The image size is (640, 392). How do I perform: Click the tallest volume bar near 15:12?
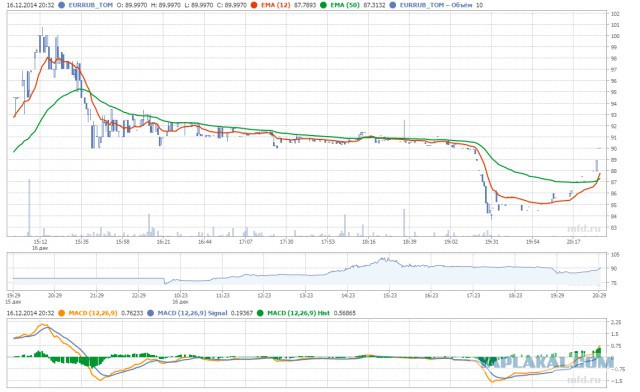(29, 208)
